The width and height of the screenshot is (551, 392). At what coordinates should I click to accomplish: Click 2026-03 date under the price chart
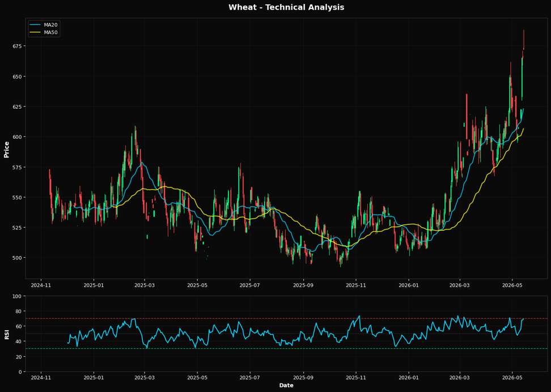coord(460,285)
